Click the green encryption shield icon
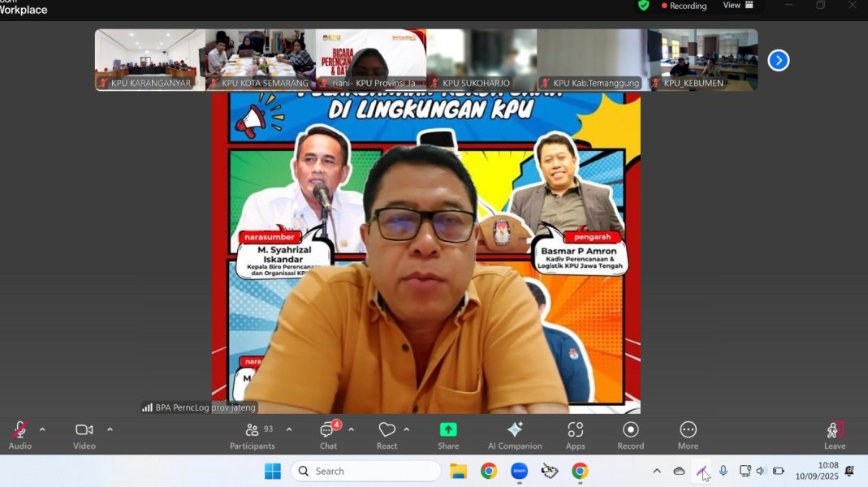 (x=644, y=6)
